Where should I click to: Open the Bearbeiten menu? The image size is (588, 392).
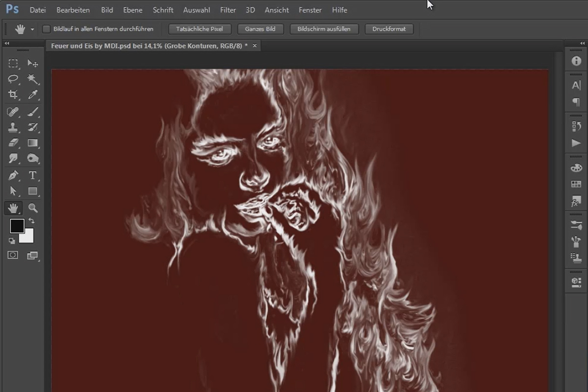coord(73,10)
